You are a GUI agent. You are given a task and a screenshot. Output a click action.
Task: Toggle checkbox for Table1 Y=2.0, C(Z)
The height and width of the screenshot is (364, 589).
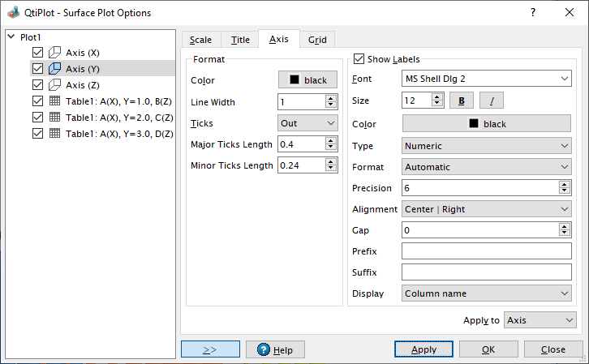(37, 118)
